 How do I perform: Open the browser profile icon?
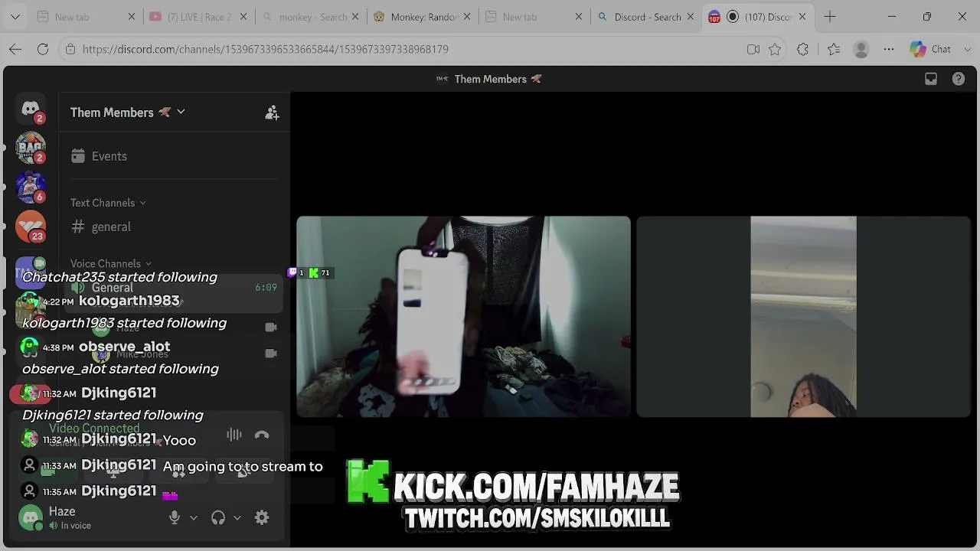pyautogui.click(x=861, y=49)
